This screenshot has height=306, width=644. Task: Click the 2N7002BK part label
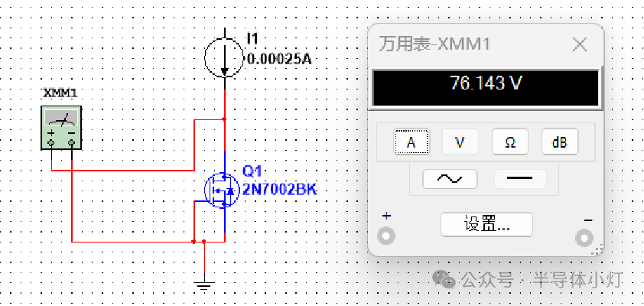280,190
